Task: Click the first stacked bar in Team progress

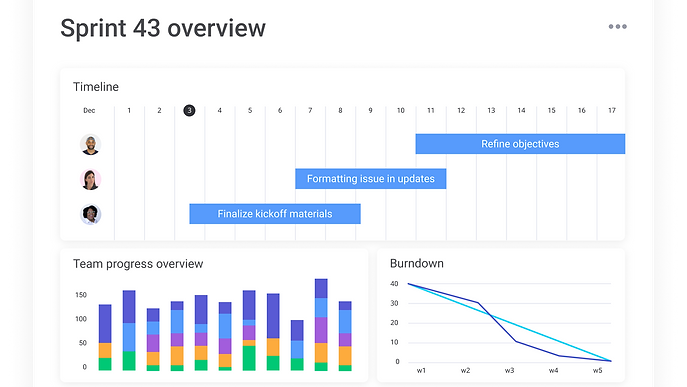Action: click(x=105, y=337)
